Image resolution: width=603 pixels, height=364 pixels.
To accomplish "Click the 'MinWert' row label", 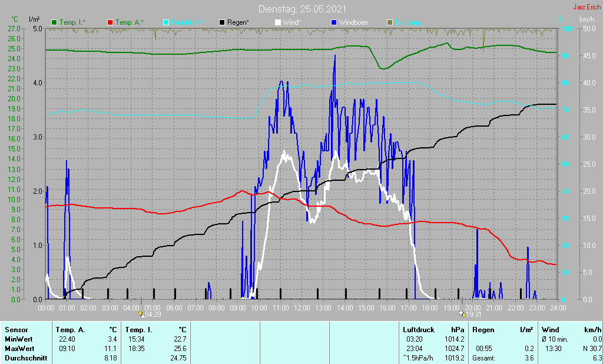I will point(19,339).
